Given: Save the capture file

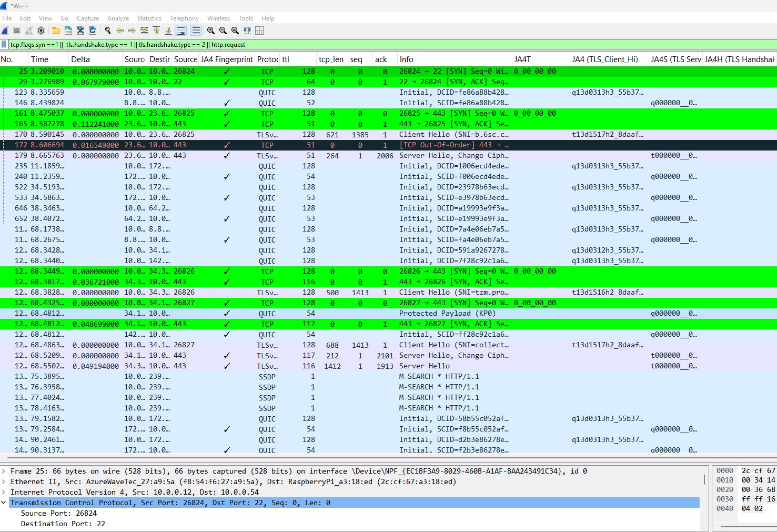Looking at the screenshot, I should point(68,31).
